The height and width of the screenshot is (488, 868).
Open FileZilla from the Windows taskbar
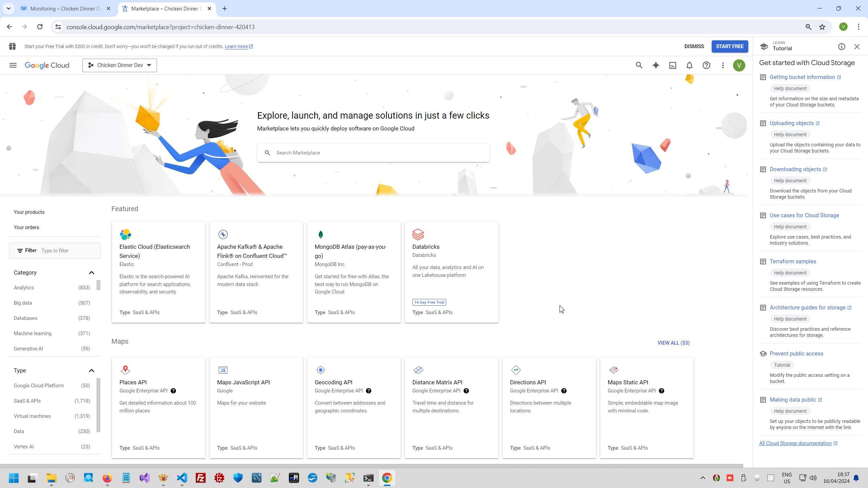point(201,478)
